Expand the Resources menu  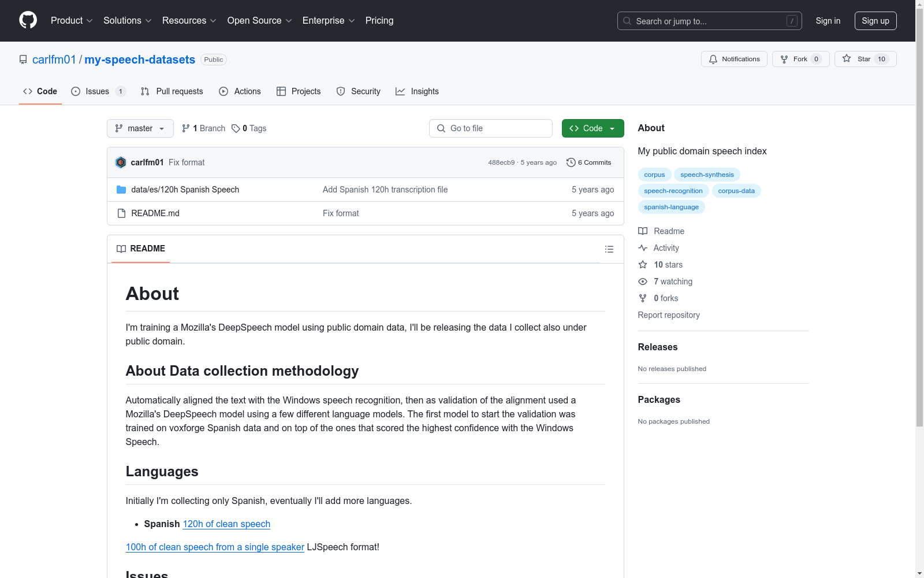coord(189,20)
